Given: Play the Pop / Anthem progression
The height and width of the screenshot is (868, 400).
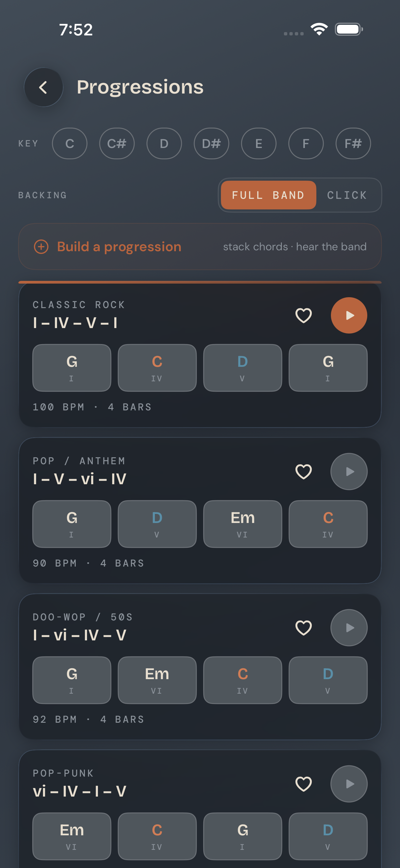Looking at the screenshot, I should [x=349, y=472].
